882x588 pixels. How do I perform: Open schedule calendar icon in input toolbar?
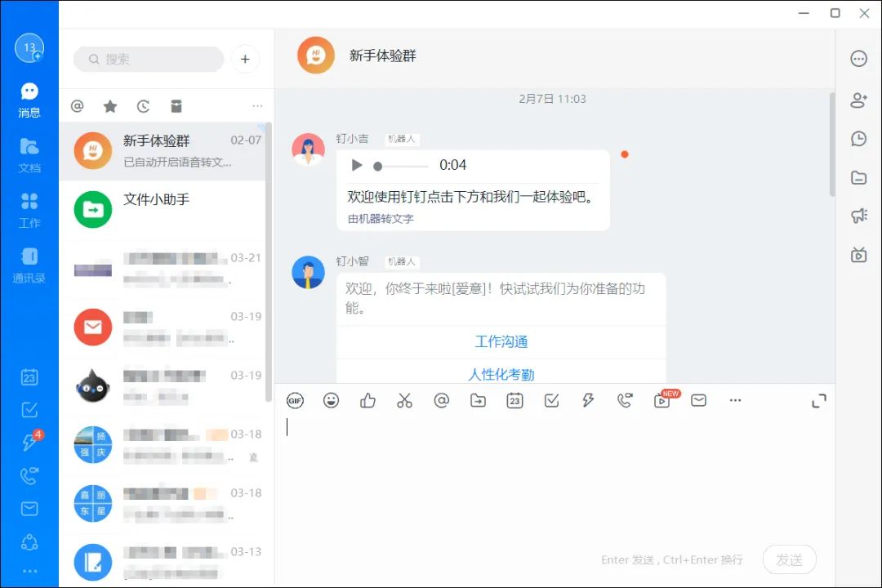(x=514, y=401)
